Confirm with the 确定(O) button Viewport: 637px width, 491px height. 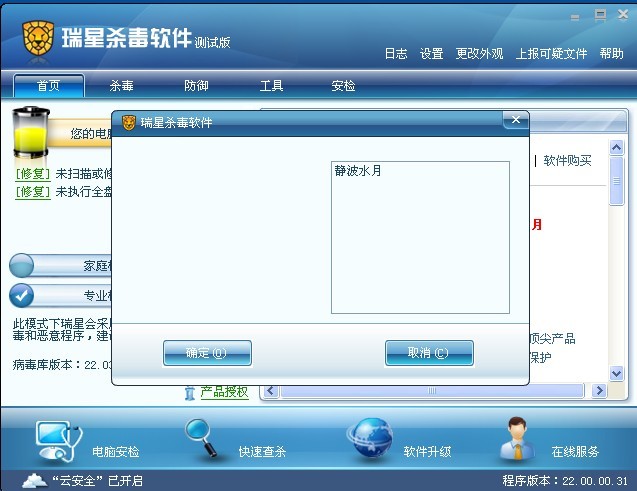click(x=207, y=353)
